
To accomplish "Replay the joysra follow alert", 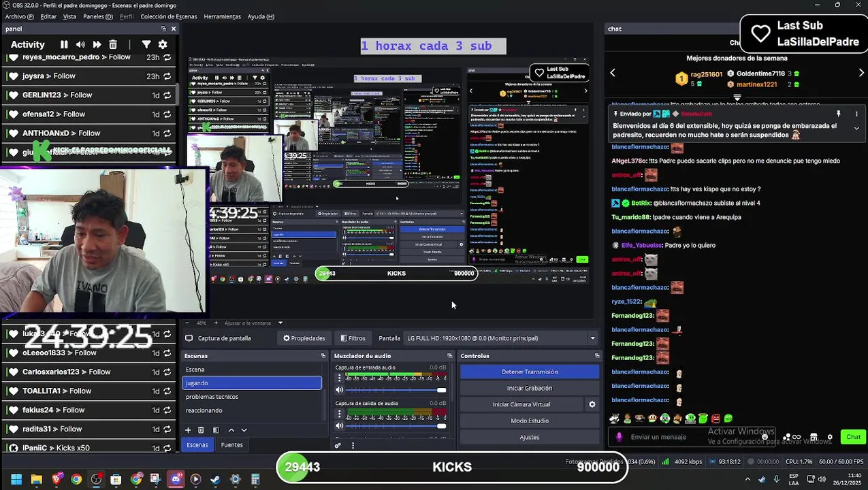I will click(x=167, y=76).
